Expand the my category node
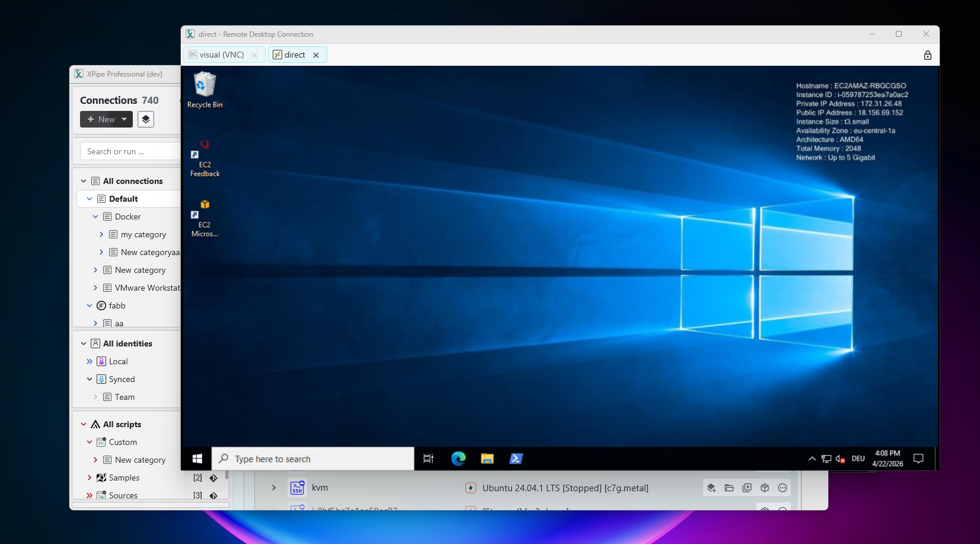Viewport: 980px width, 544px height. [x=101, y=234]
